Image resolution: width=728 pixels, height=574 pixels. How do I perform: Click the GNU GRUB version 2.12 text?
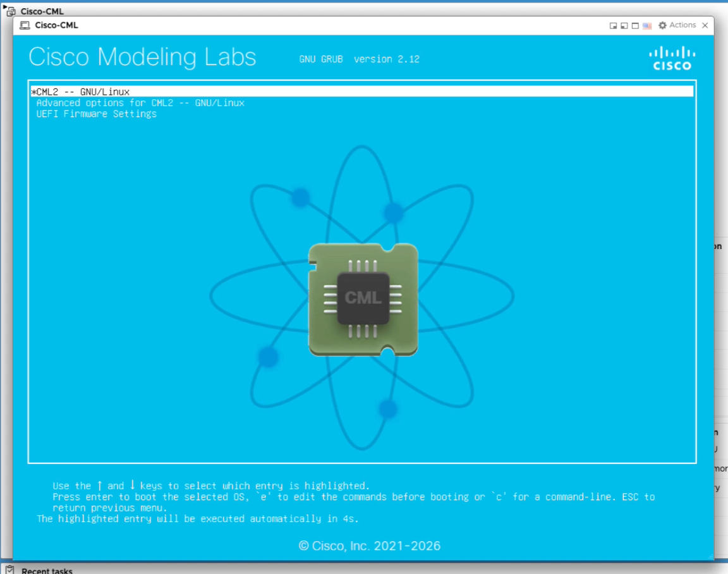click(x=360, y=59)
